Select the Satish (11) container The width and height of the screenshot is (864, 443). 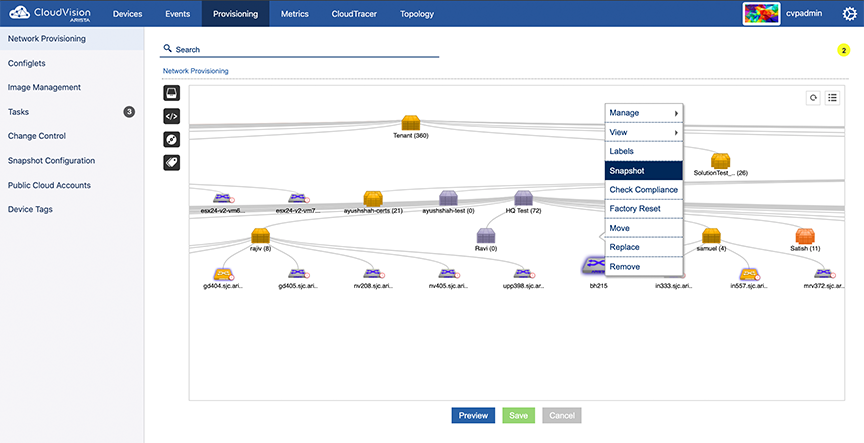804,236
